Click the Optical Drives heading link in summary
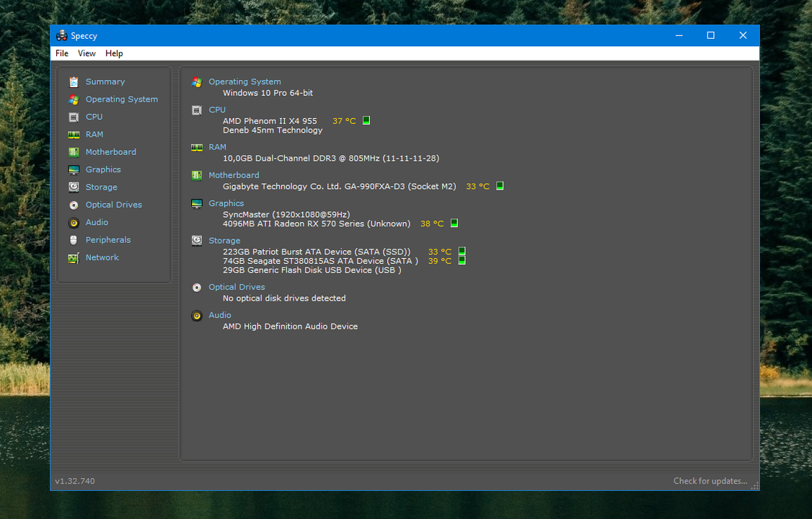Viewport: 812px width, 519px height. pyautogui.click(x=237, y=287)
